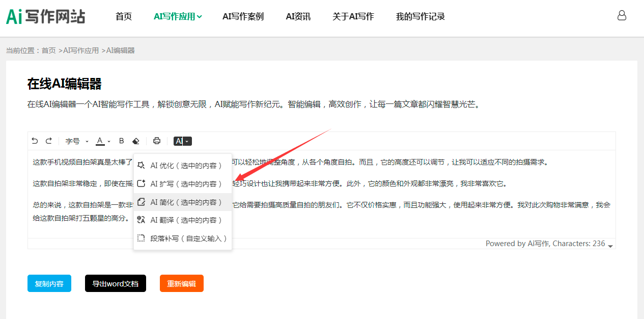
Task: Click the redo arrow icon
Action: (49, 141)
